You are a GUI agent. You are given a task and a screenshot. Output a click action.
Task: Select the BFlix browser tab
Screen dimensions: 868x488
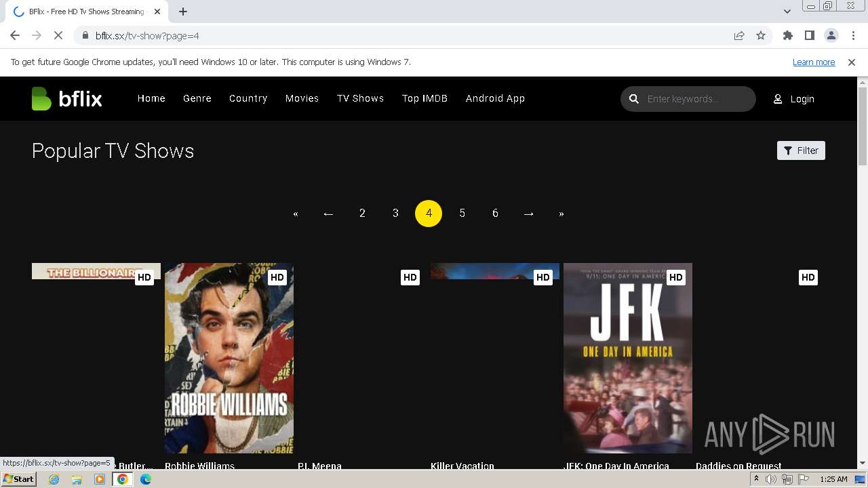(x=87, y=12)
